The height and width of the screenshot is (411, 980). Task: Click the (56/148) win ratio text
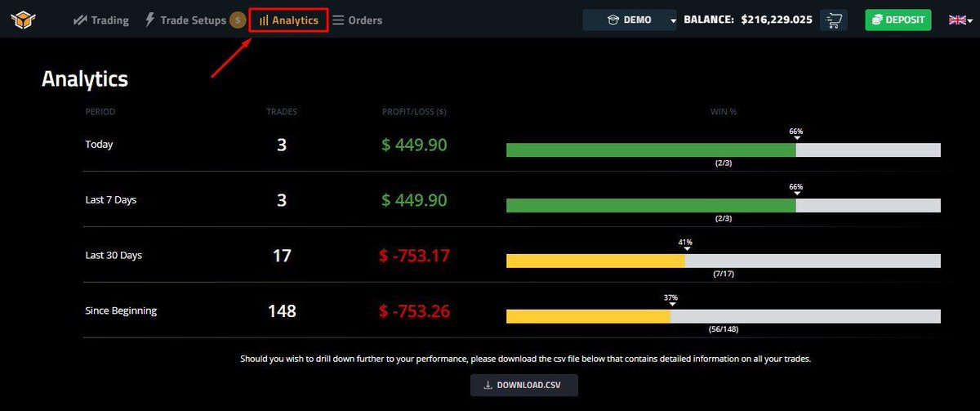click(x=724, y=329)
